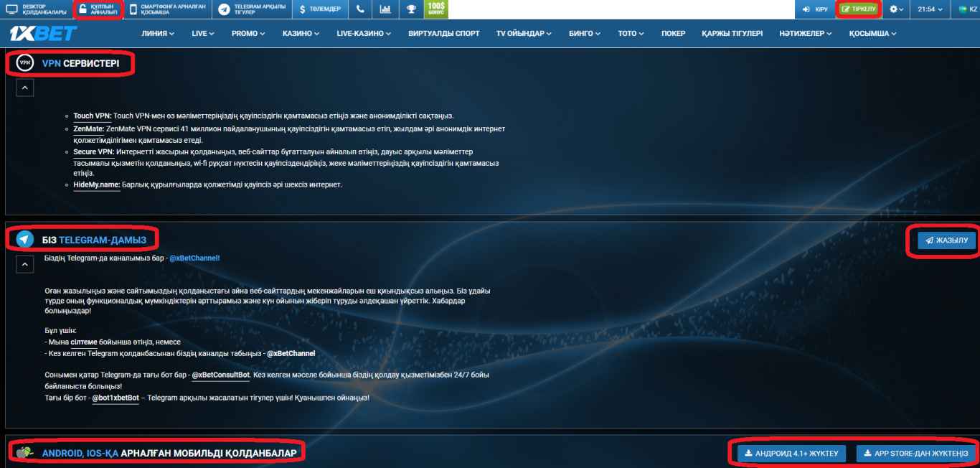The image size is (980, 468).
Task: Open the ТОТО menu dropdown
Action: point(631,34)
